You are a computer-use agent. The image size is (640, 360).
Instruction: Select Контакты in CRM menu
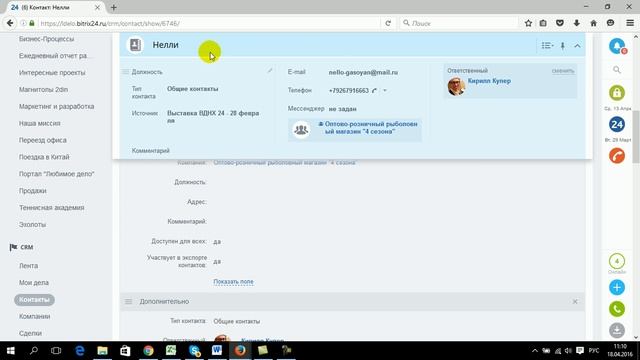click(x=34, y=300)
